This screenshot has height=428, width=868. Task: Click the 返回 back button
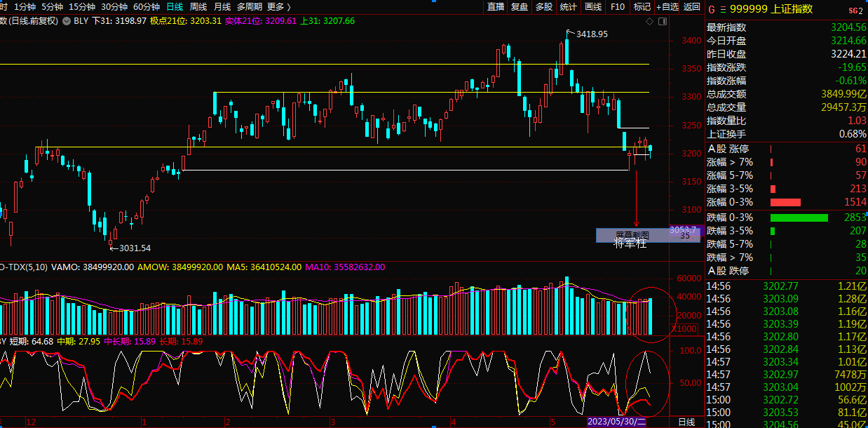pyautogui.click(x=692, y=7)
